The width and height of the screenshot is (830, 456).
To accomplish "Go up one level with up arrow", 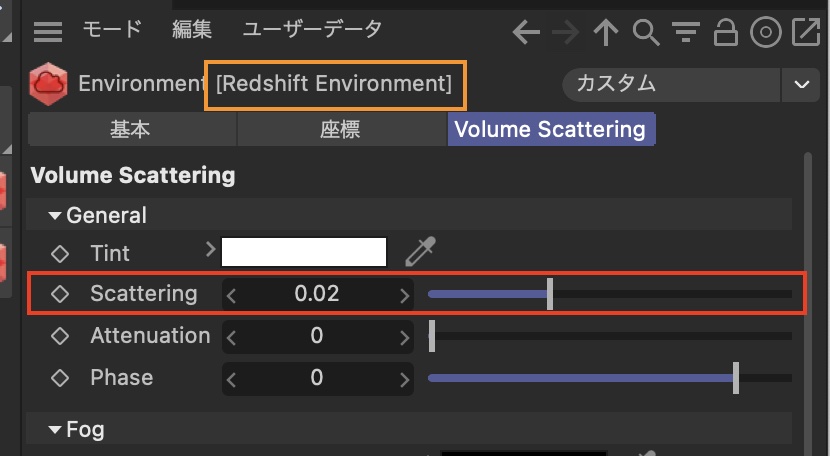I will click(x=606, y=33).
